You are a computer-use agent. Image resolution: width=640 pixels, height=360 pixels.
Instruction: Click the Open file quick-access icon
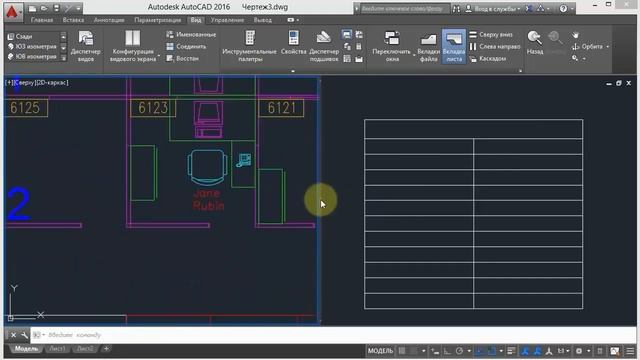click(x=44, y=8)
